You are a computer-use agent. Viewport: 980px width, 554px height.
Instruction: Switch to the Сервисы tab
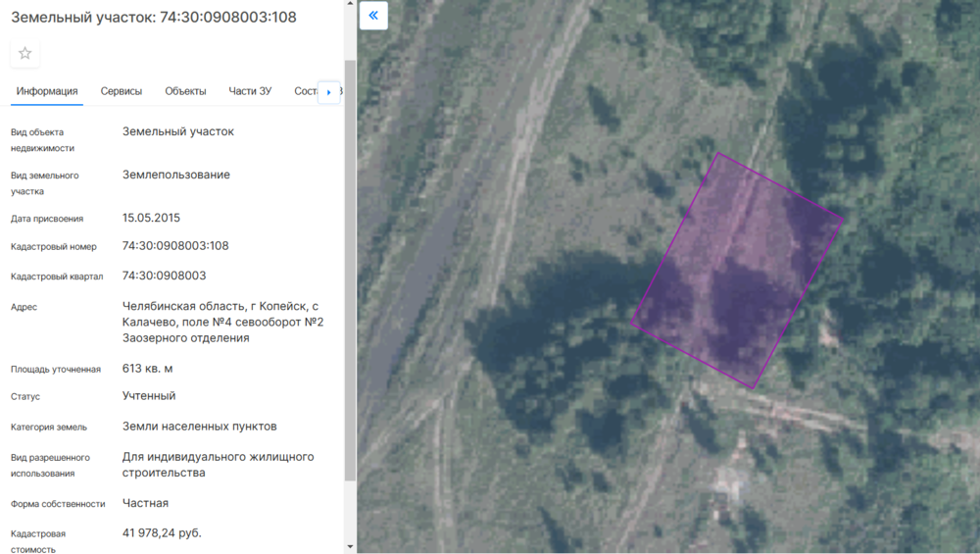(x=122, y=91)
